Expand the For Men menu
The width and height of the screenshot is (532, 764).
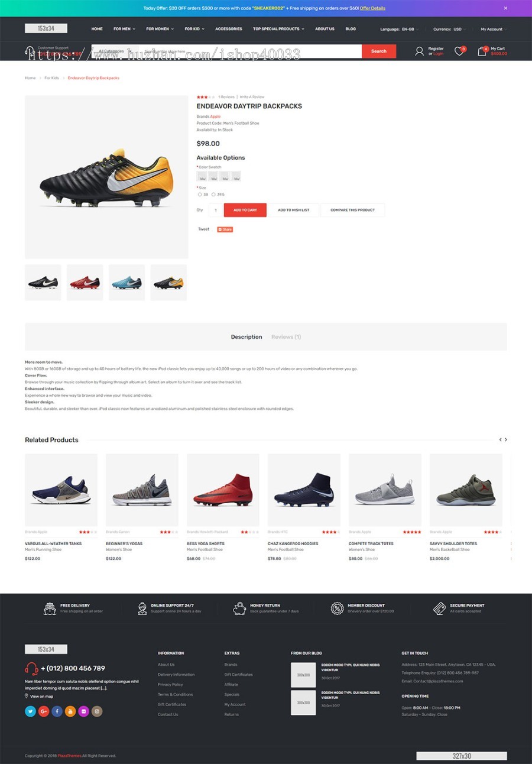tap(124, 29)
